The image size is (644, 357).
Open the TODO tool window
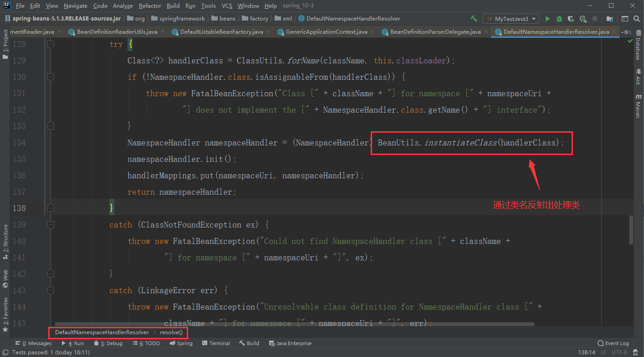[146, 343]
